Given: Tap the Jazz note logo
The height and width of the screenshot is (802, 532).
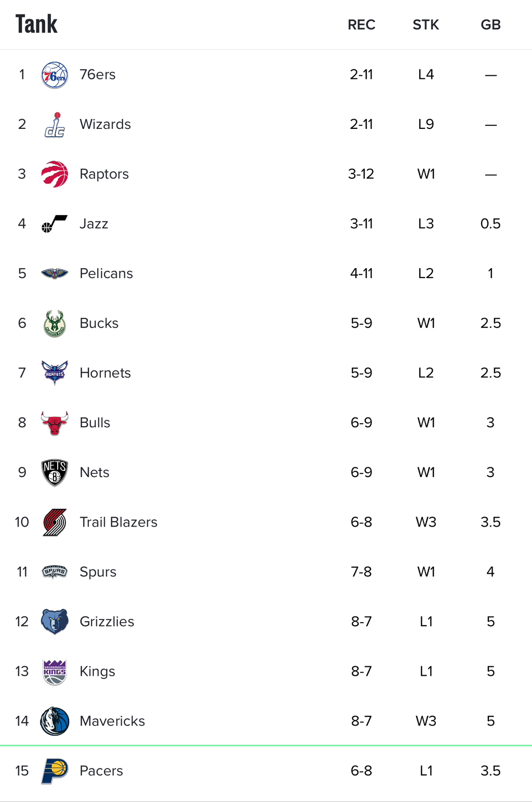Looking at the screenshot, I should tap(55, 223).
